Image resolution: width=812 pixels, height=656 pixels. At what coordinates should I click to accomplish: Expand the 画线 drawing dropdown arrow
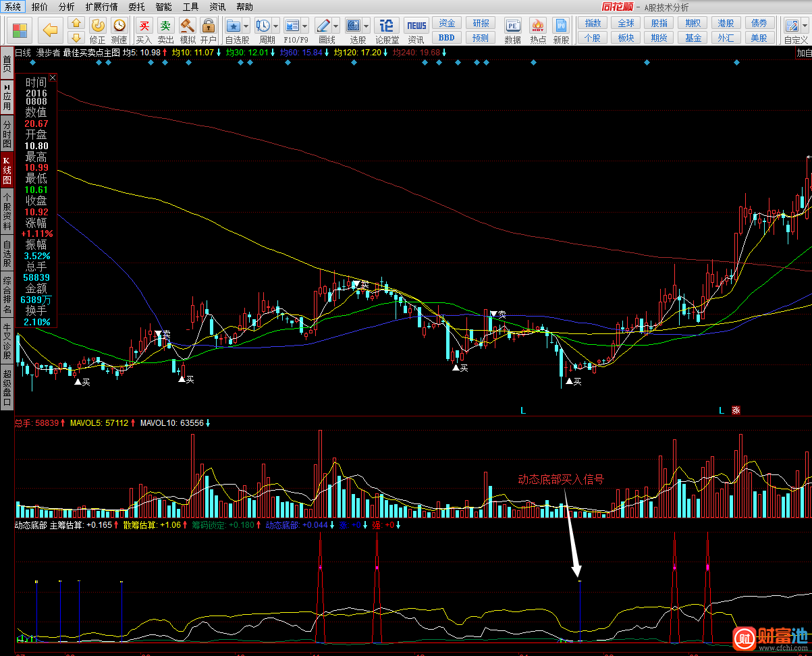click(335, 26)
